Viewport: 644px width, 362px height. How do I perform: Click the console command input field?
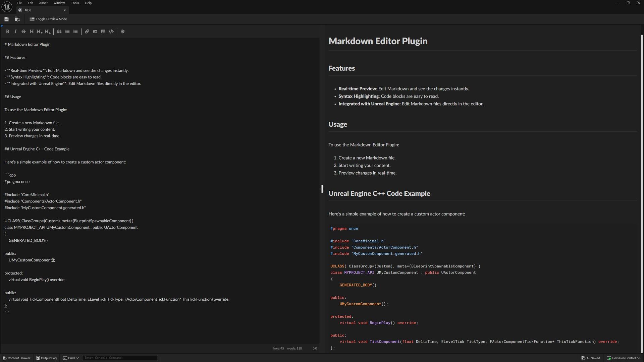pos(120,358)
